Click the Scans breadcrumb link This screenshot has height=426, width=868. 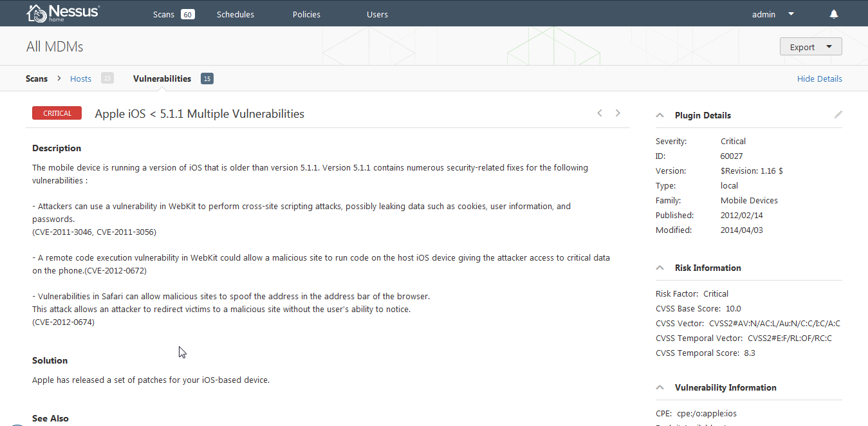(37, 79)
